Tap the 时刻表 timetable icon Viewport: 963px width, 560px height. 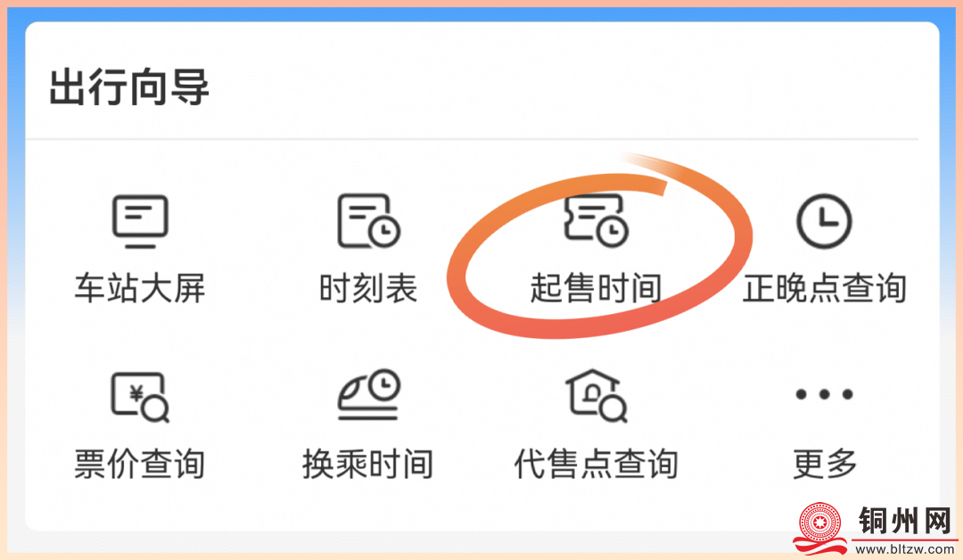368,221
